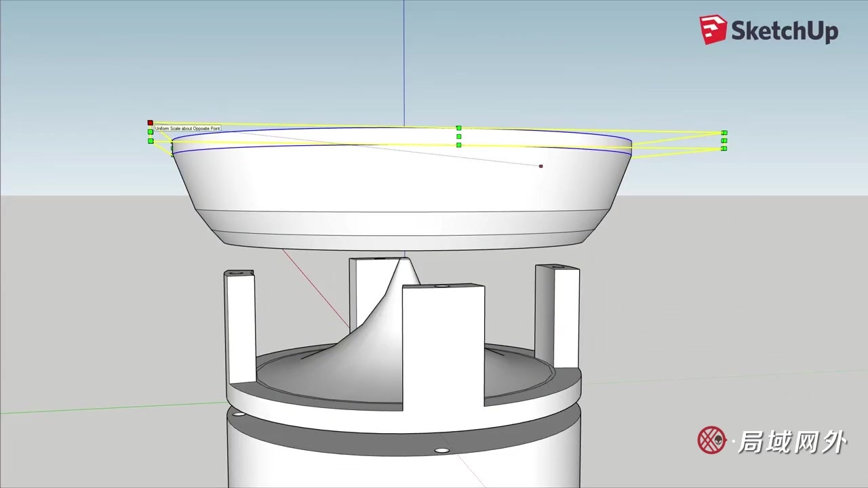The image size is (868, 488).
Task: Click the 'Uniform Scale about Opposite Point' tooltip
Action: tap(187, 129)
